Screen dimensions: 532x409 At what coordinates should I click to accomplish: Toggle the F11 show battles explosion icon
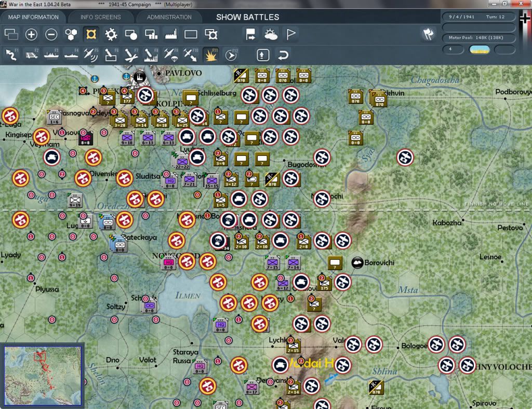pos(211,55)
